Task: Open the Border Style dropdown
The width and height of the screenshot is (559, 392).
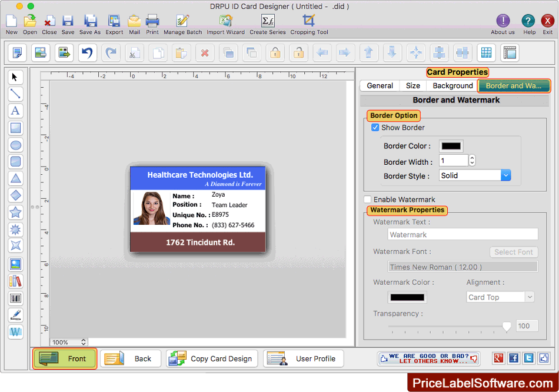Action: 505,175
